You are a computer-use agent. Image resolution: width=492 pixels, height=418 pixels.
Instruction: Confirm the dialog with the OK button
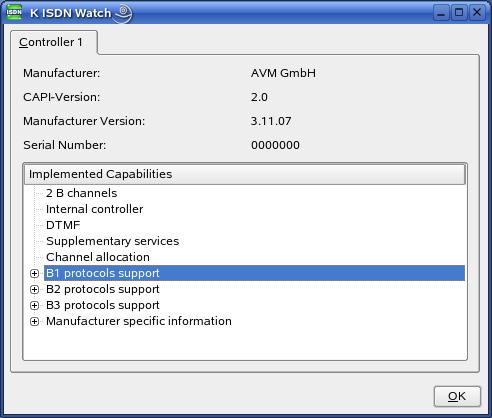click(457, 396)
